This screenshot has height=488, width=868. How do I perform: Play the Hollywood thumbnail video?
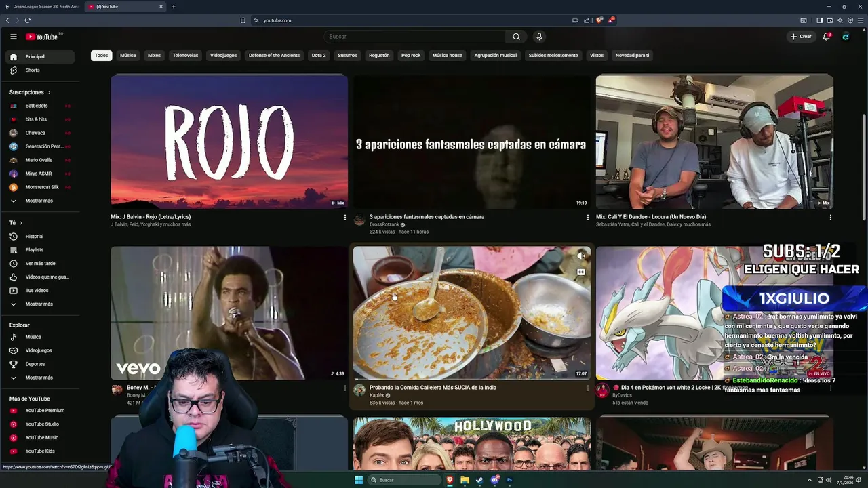click(472, 443)
